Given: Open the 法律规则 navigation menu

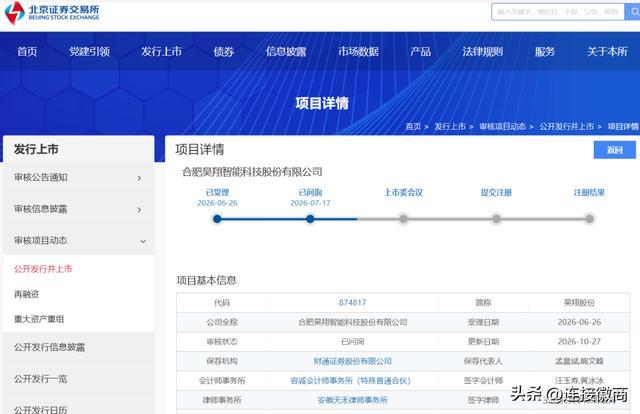Looking at the screenshot, I should click(x=482, y=51).
